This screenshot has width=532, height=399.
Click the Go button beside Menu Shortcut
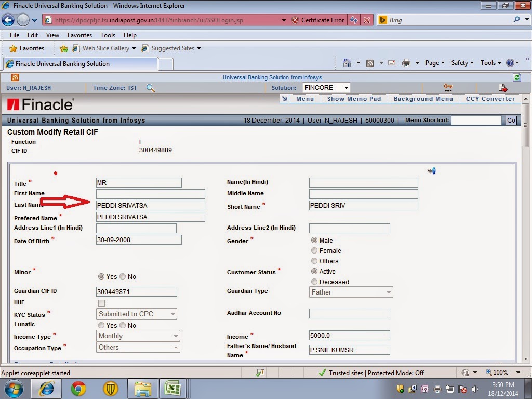coord(511,120)
